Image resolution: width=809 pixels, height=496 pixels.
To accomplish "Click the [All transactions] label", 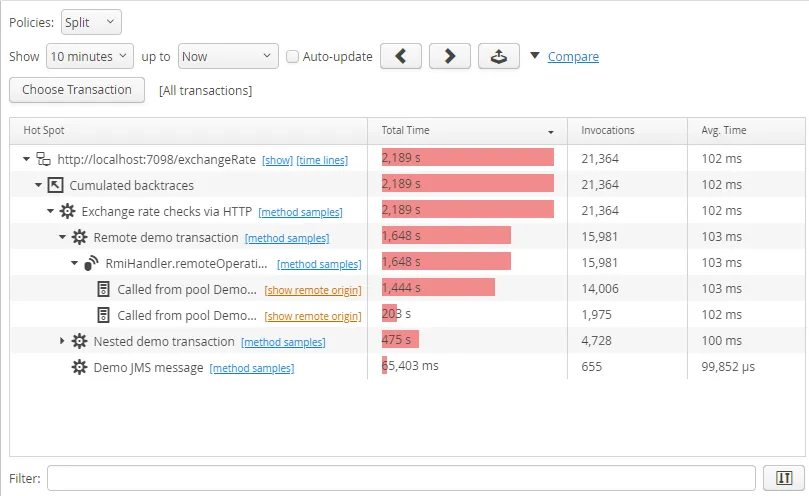I will pyautogui.click(x=205, y=91).
